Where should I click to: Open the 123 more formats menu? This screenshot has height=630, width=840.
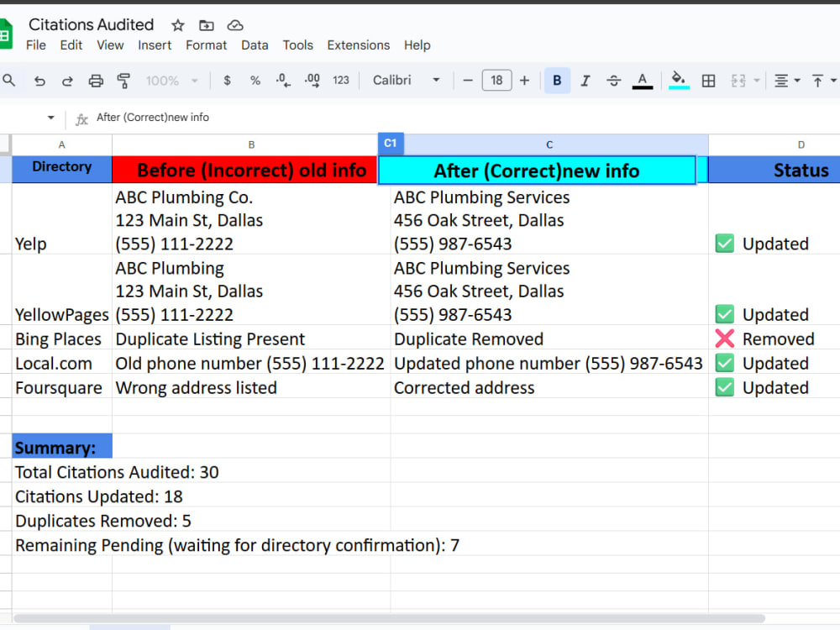[341, 81]
